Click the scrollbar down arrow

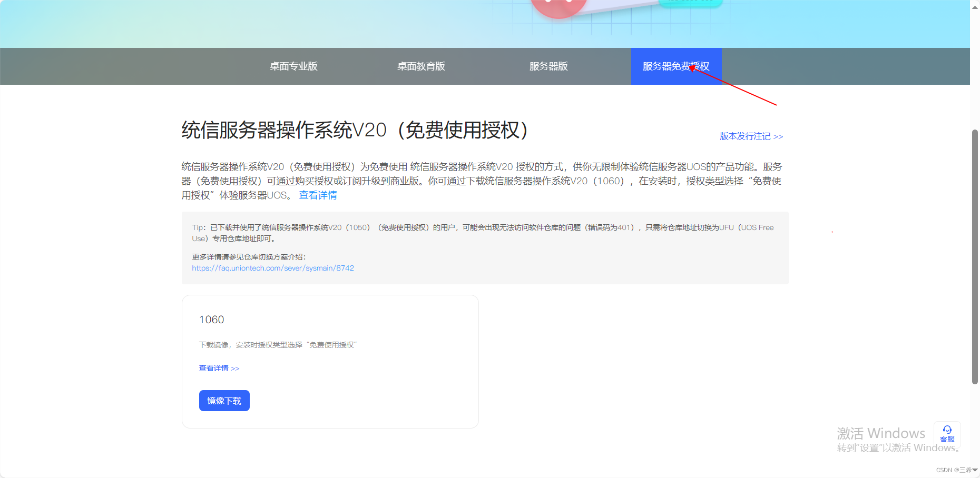click(975, 470)
